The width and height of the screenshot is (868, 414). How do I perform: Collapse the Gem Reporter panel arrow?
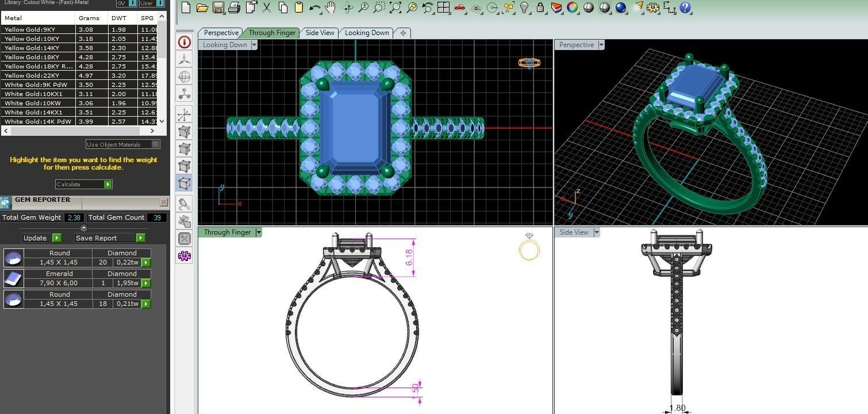[x=84, y=228]
